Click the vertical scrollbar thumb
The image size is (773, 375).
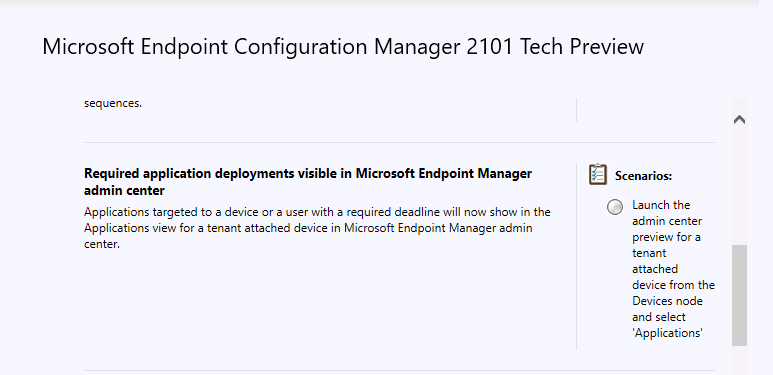[x=739, y=295]
